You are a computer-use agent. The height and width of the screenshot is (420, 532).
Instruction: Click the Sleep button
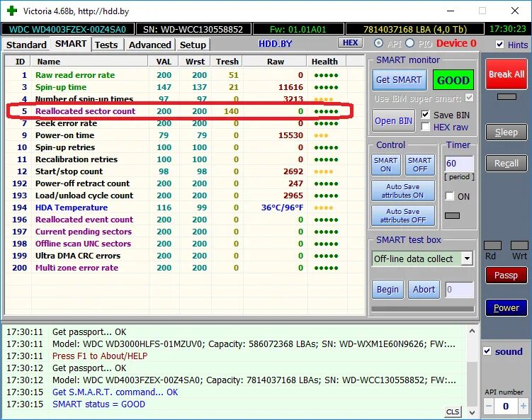click(x=506, y=132)
